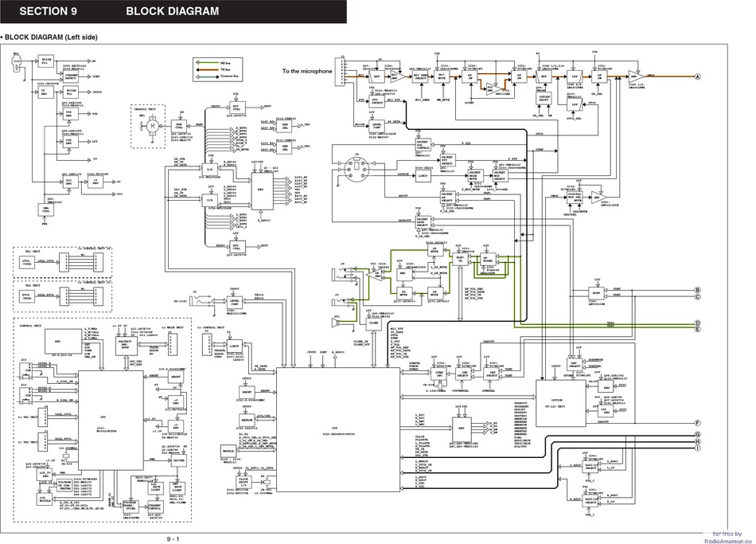
Task: Click the PACKET SQL CONTROL block
Action: 423,145
